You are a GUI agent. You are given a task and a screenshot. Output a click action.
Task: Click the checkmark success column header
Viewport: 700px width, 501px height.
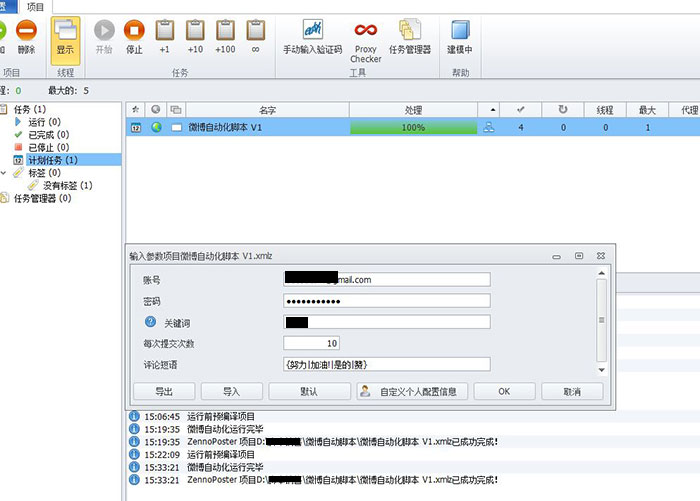click(x=521, y=110)
